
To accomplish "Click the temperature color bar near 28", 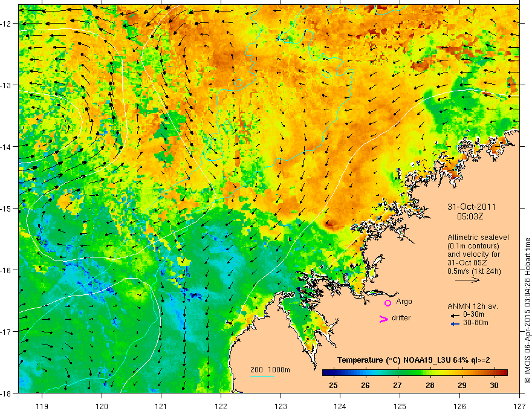I will pyautogui.click(x=430, y=372).
